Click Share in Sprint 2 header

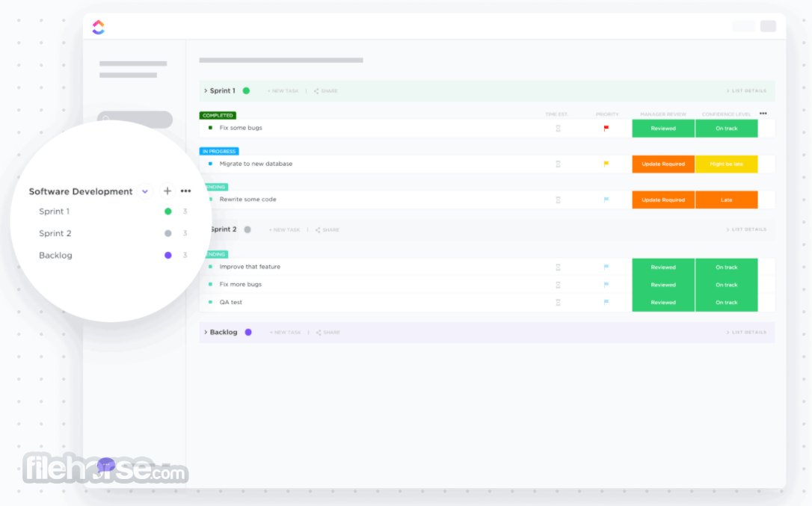click(x=327, y=230)
